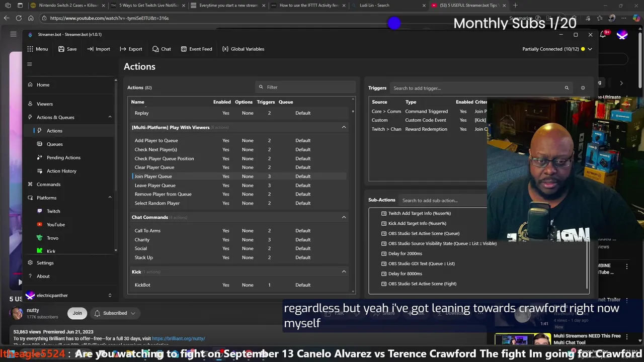Open Subscribed dropdown for nutty channel
Viewport: 644px width, 362px height.
[115, 313]
